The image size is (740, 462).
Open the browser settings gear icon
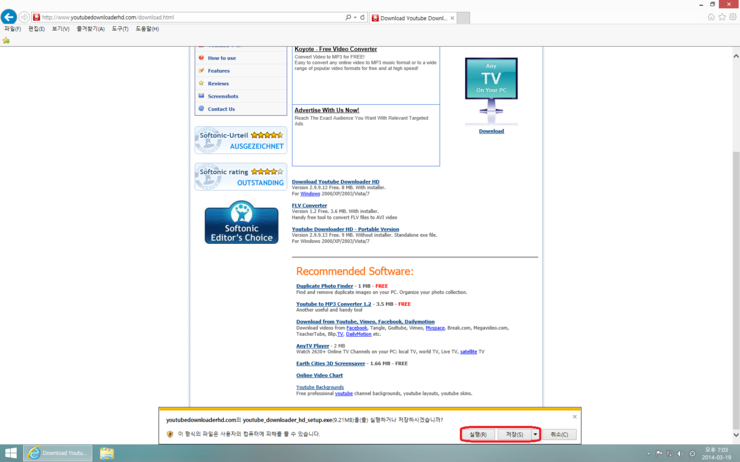coord(733,17)
